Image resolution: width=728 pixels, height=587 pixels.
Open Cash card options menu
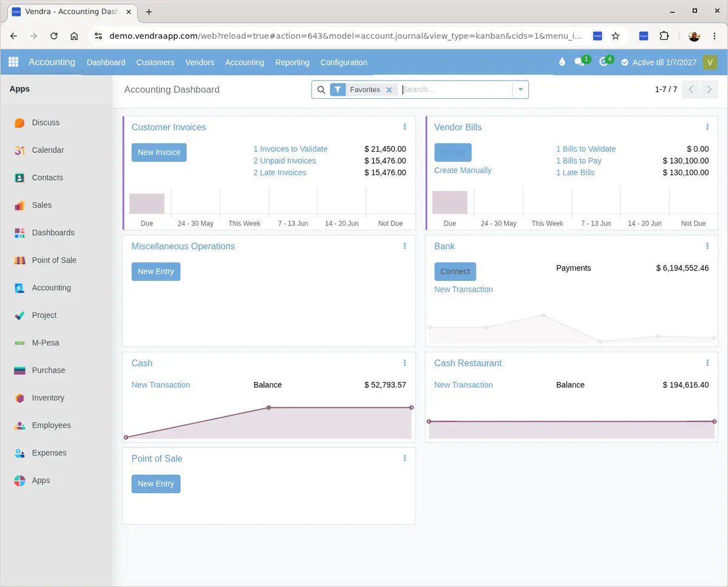tap(405, 363)
